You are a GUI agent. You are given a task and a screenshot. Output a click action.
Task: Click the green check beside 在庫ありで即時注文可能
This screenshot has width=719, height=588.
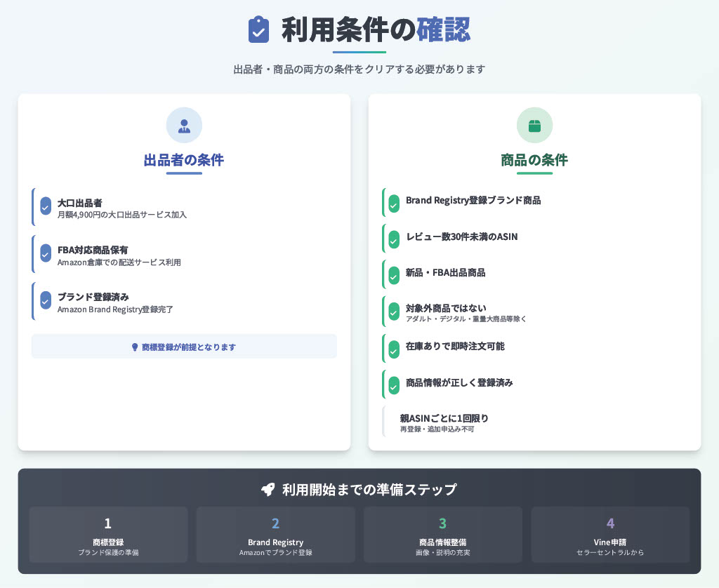pos(394,349)
